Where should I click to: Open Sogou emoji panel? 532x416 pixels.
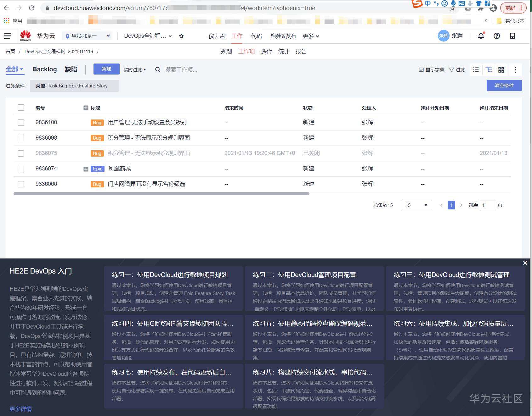click(x=444, y=3)
